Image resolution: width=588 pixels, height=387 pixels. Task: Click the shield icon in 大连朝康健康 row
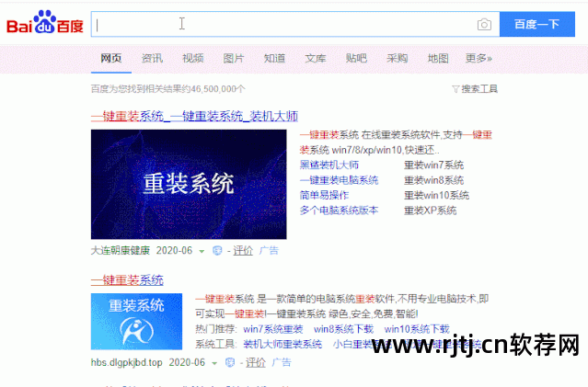coord(217,251)
